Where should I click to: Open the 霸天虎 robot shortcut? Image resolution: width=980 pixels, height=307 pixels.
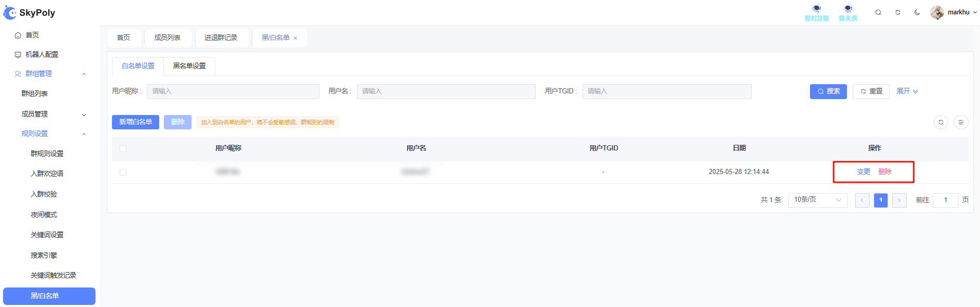click(848, 13)
